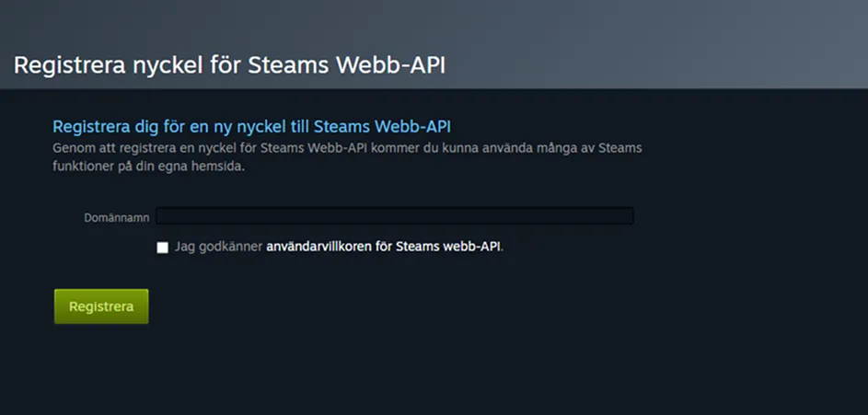This screenshot has width=868, height=415.
Task: Check the 'Jag godkänner' terms checkbox
Action: (x=162, y=248)
